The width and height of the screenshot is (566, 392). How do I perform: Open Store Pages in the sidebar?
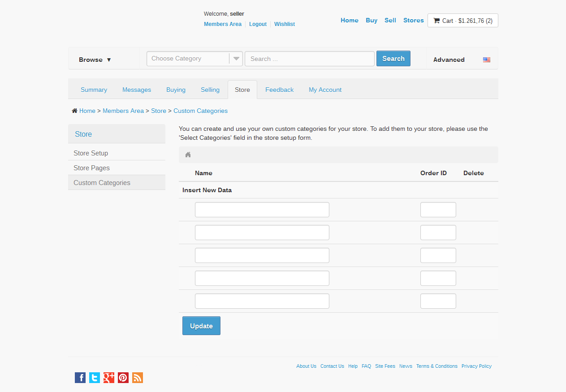pos(92,168)
